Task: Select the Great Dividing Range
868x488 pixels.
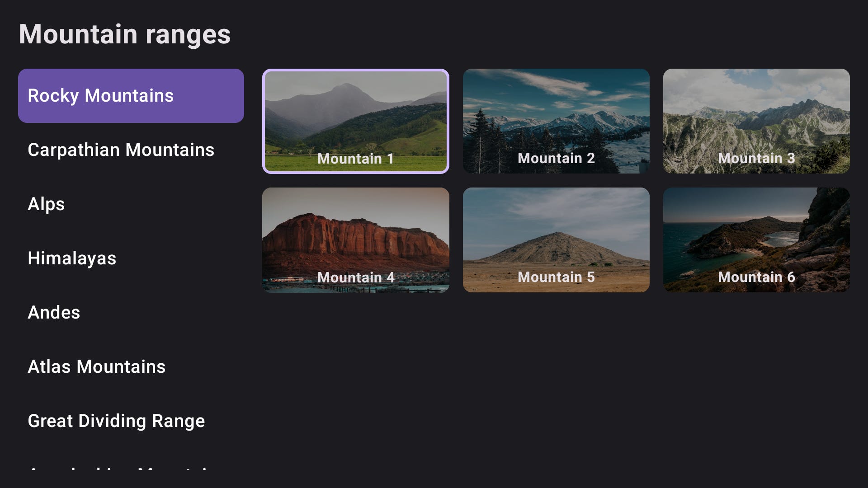Action: (x=116, y=421)
